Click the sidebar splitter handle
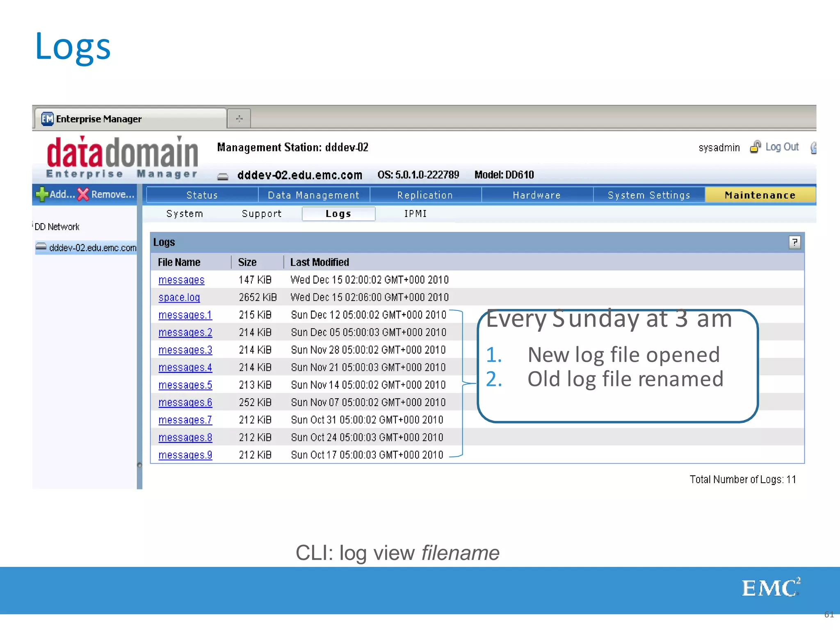Image resolution: width=840 pixels, height=630 pixels. (x=139, y=465)
